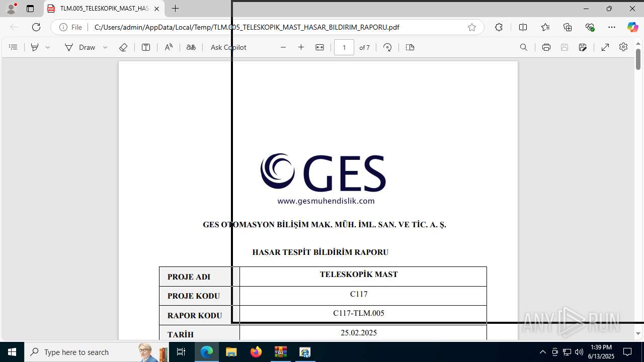Search within the PDF document
Image resolution: width=644 pixels, height=362 pixels.
[524, 47]
